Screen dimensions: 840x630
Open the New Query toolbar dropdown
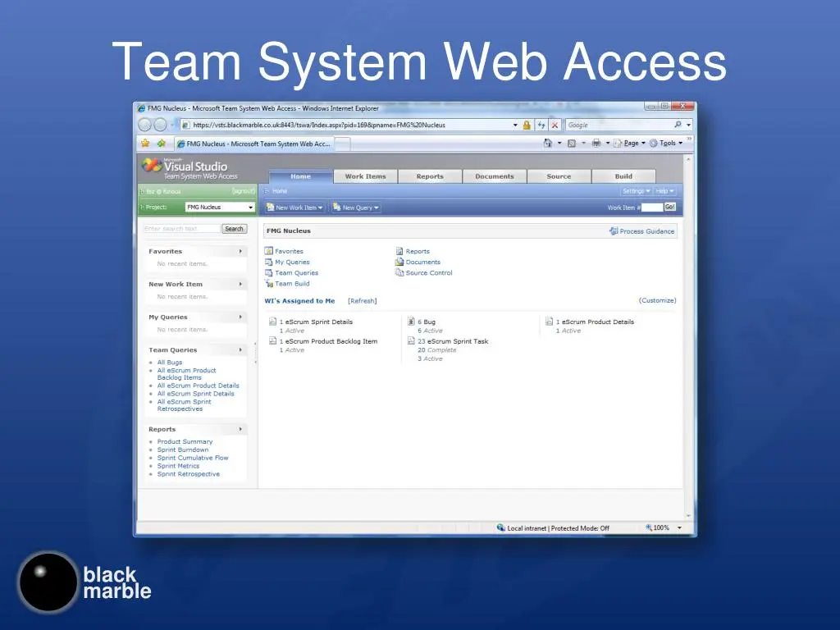click(356, 208)
